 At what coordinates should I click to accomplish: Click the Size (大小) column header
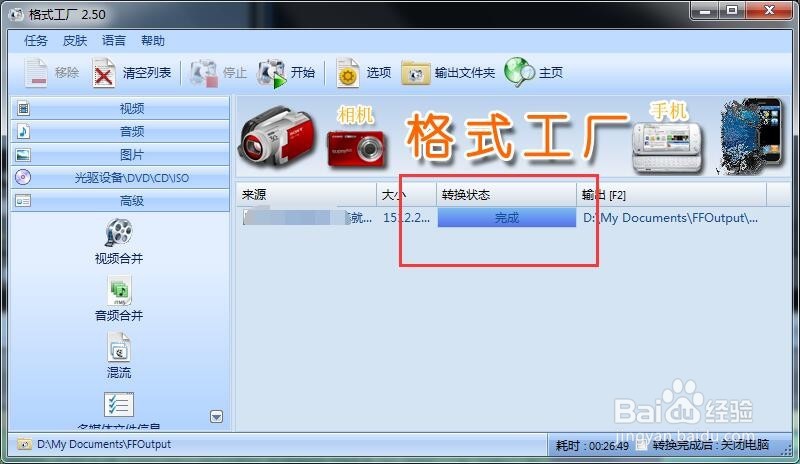click(x=406, y=194)
